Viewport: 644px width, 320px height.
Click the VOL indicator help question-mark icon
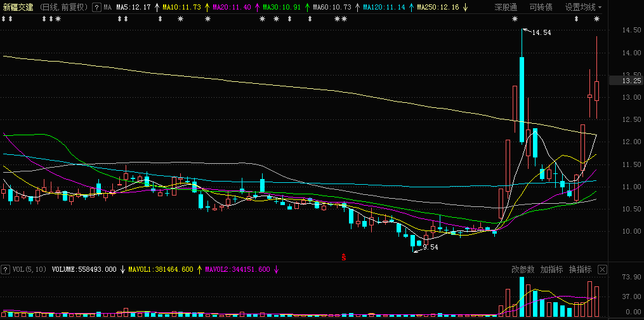click(6, 269)
